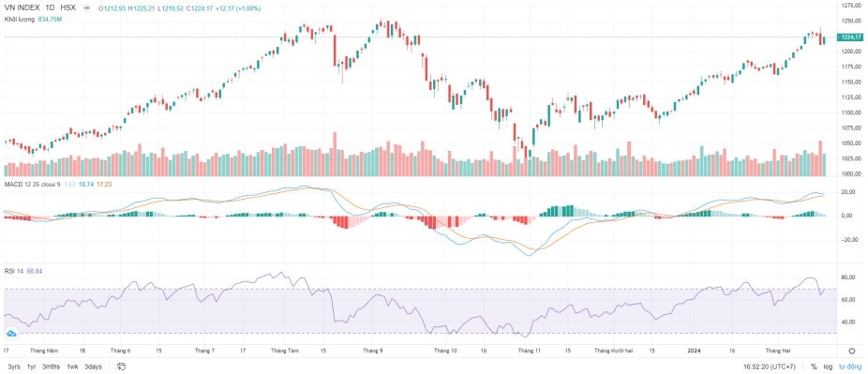The image size is (868, 374).
Task: Open the RSI 14 indicator legend
Action: click(14, 271)
